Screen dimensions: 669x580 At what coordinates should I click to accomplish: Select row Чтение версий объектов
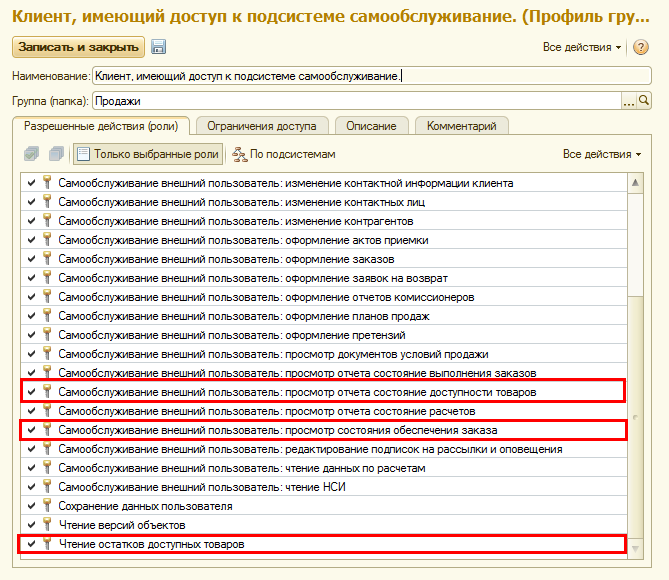coord(324,525)
